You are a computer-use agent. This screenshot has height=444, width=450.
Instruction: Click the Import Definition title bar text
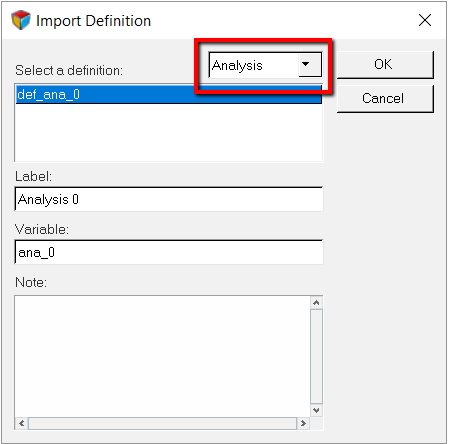(x=93, y=21)
